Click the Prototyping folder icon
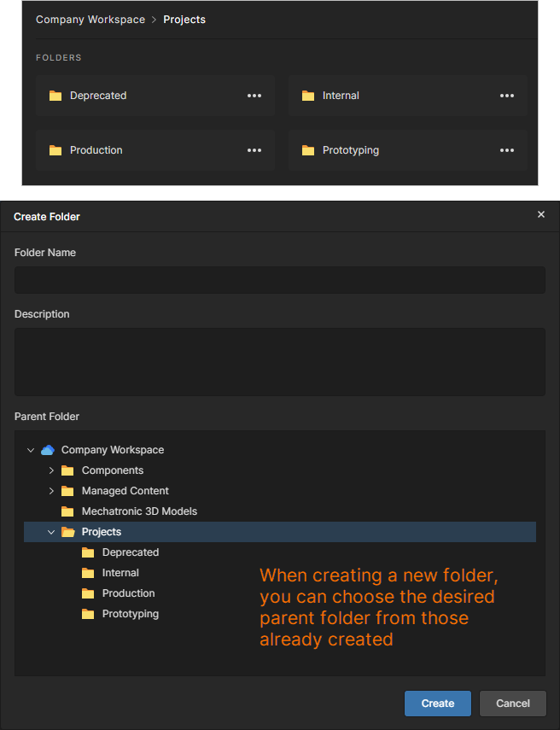The width and height of the screenshot is (560, 730). 307,150
